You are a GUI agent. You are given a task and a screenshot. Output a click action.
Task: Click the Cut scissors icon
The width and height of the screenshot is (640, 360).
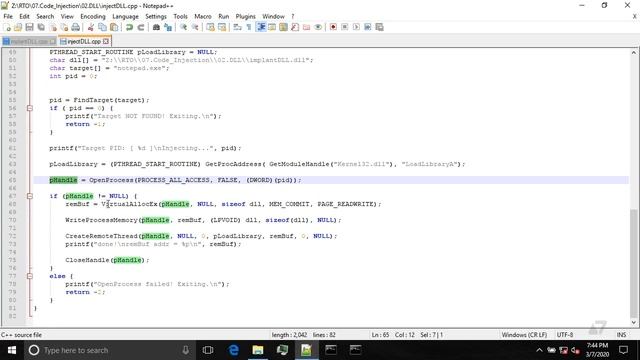coord(91,27)
